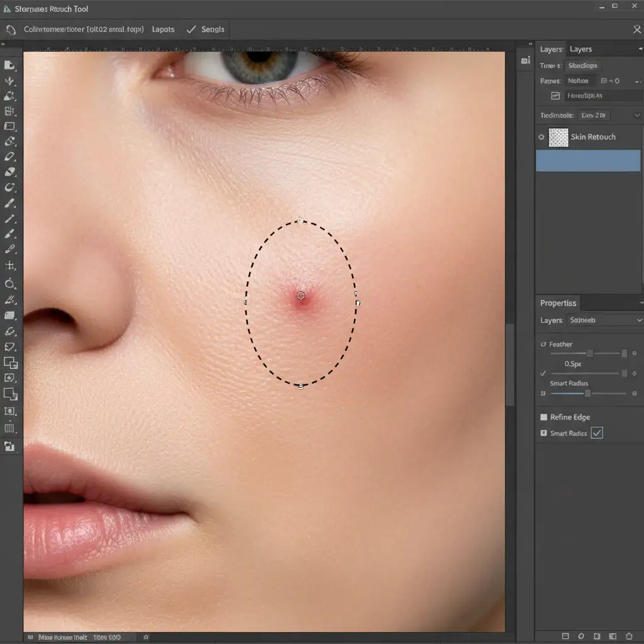Image resolution: width=644 pixels, height=644 pixels.
Task: Open the Propertiss panel tab
Action: coord(558,303)
